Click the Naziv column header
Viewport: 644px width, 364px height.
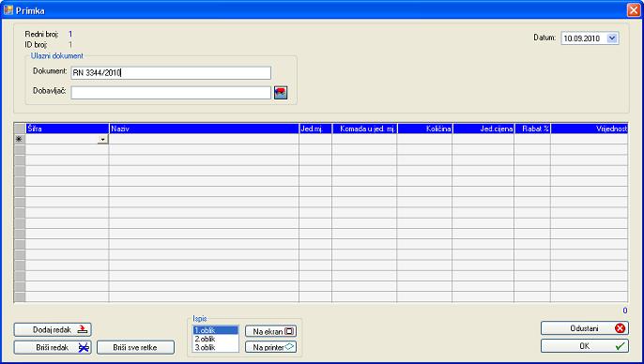[x=204, y=129]
